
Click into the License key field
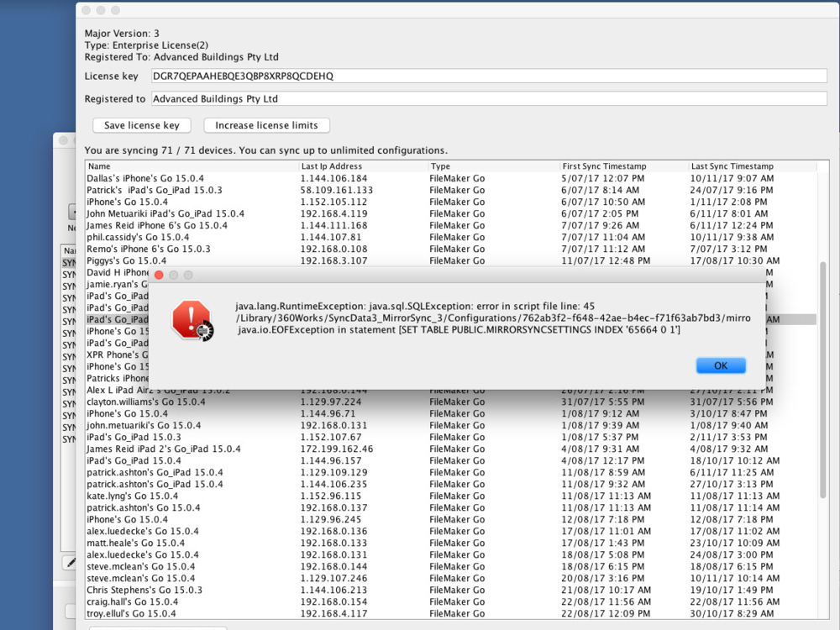pyautogui.click(x=487, y=76)
